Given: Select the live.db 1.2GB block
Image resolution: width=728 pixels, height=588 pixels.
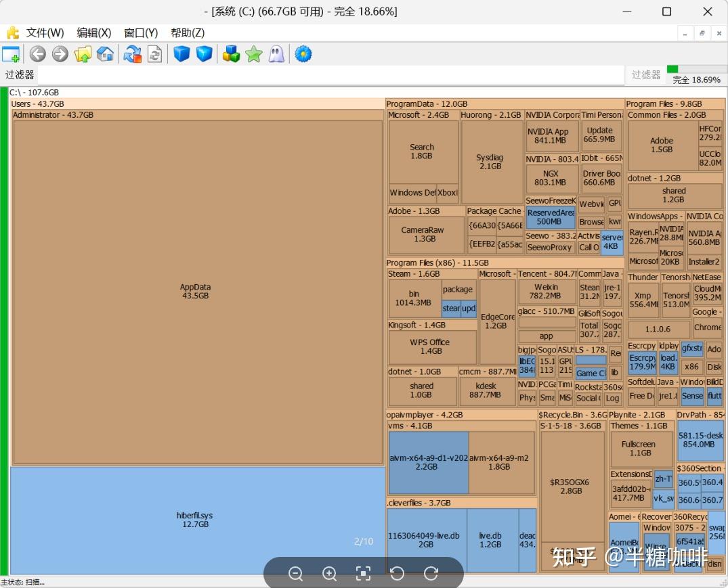Looking at the screenshot, I should 492,540.
